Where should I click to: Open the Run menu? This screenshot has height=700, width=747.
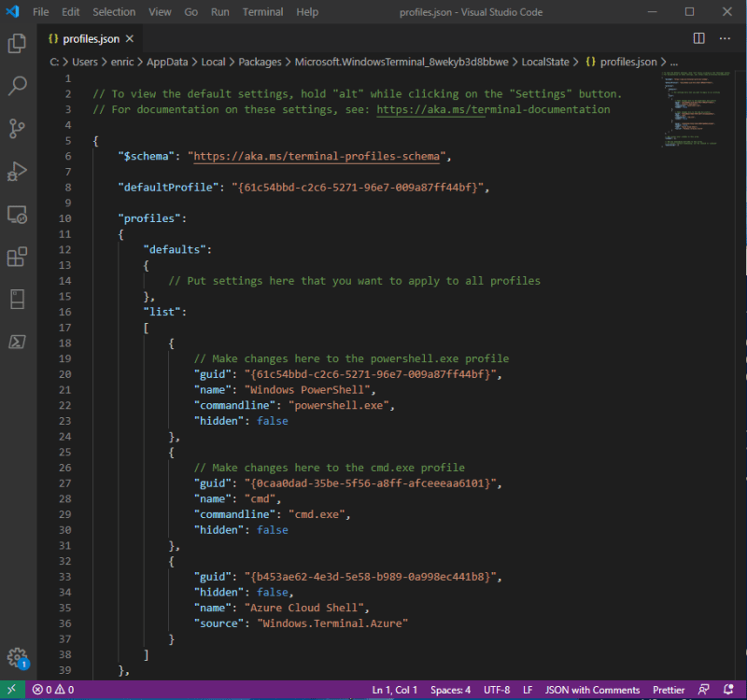pos(220,12)
